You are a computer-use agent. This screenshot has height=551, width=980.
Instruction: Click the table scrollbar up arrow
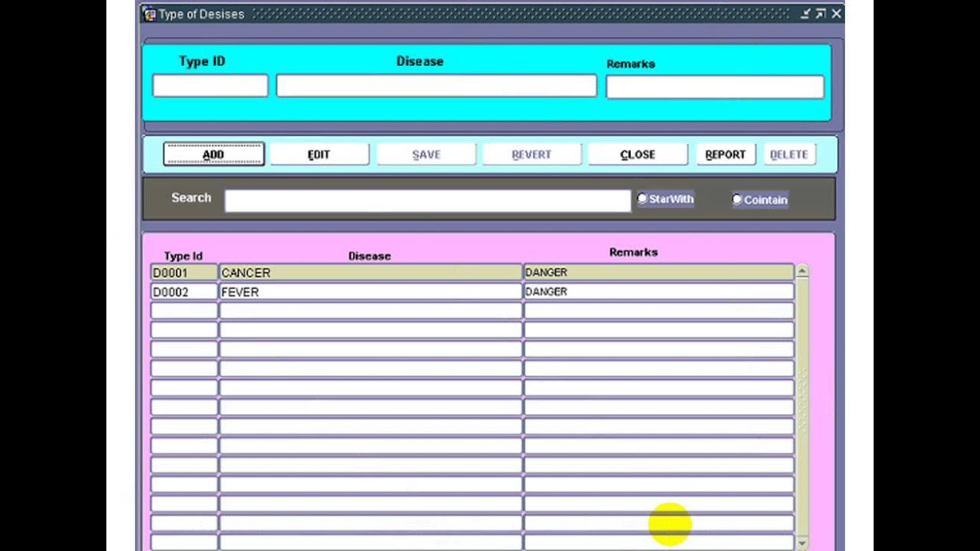(802, 271)
